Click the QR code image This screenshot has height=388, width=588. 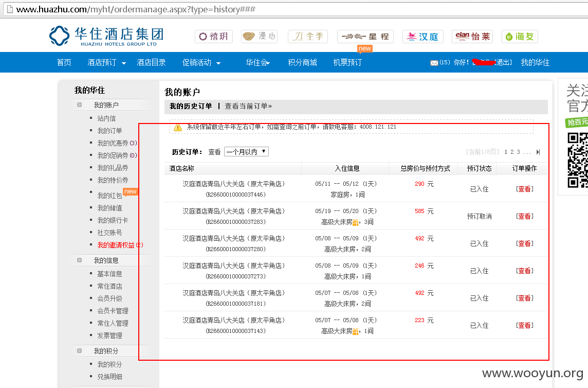(x=578, y=161)
